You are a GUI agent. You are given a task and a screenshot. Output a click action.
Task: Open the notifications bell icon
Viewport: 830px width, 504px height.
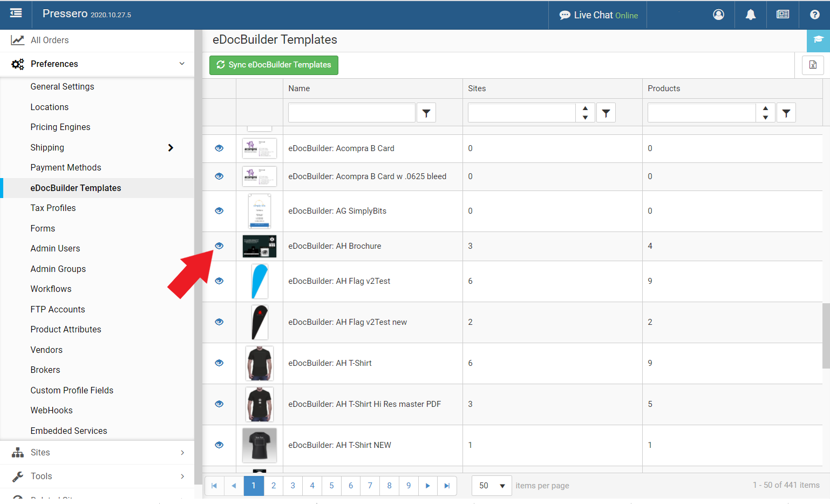[750, 15]
